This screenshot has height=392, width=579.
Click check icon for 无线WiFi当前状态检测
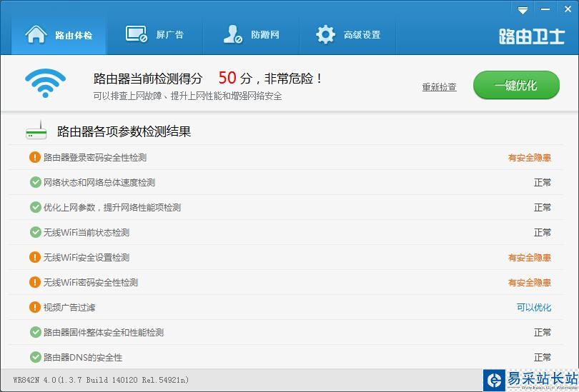point(36,232)
